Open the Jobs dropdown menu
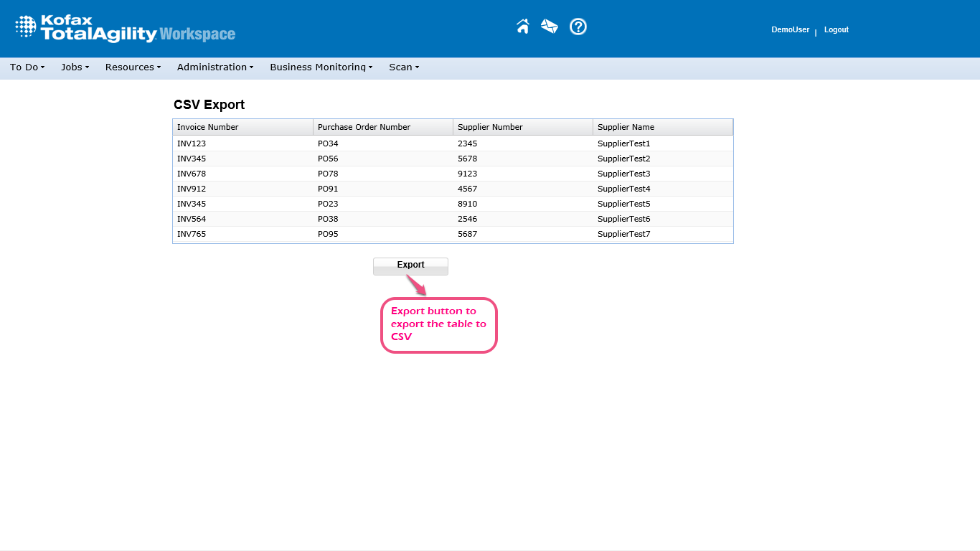This screenshot has height=551, width=980. pyautogui.click(x=75, y=67)
